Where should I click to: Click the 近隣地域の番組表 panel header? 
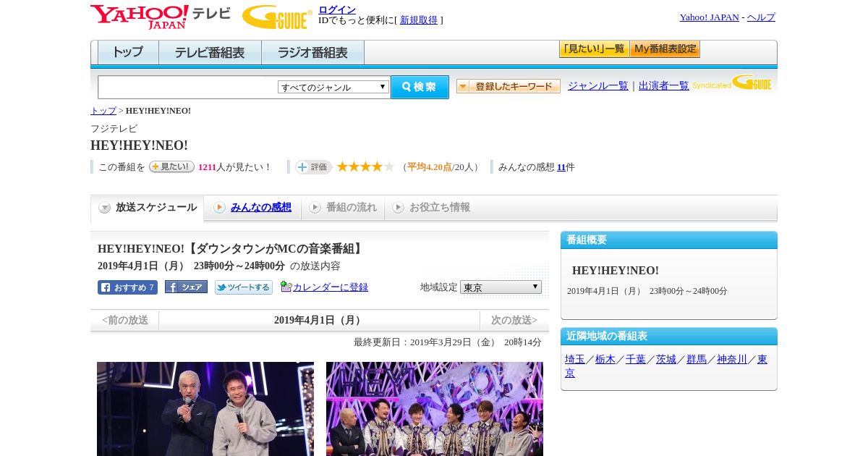point(669,337)
